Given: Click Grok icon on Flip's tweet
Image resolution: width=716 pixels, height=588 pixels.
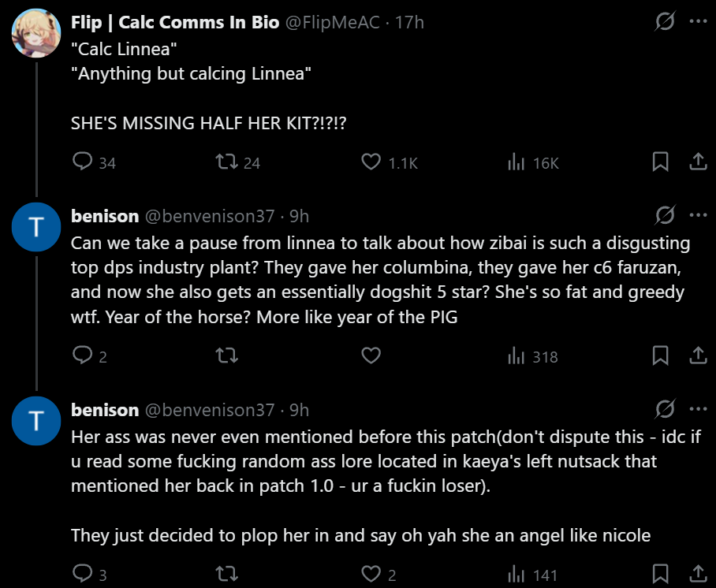Looking at the screenshot, I should tap(665, 22).
